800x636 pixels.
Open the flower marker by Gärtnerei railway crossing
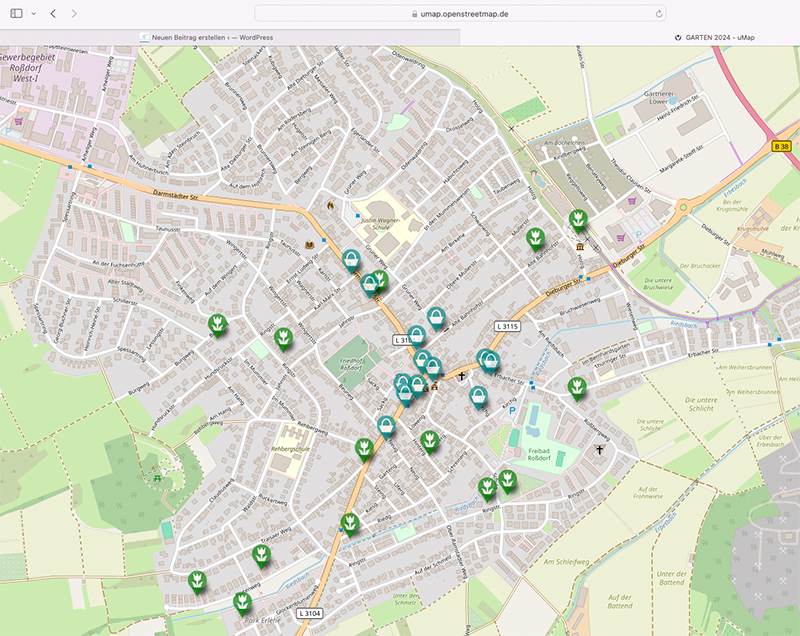coord(578,221)
